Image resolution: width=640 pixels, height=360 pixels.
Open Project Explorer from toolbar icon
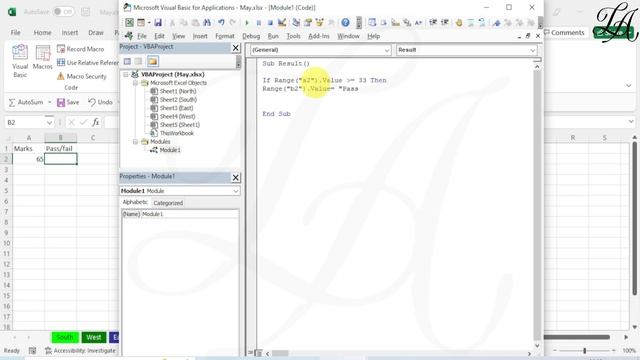click(296, 23)
